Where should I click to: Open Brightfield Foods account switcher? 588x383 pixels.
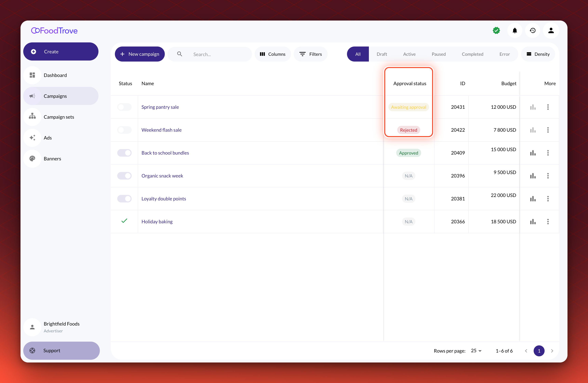61,327
